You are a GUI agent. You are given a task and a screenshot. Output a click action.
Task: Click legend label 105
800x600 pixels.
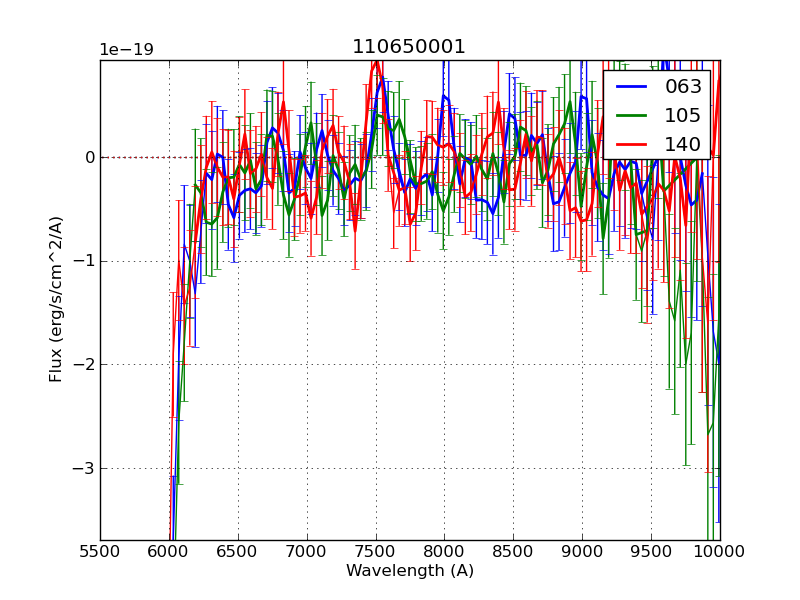pyautogui.click(x=683, y=116)
